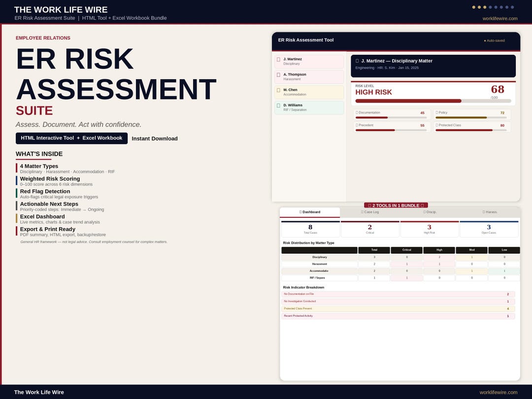Click the icon beside J. Martinez in case list
The width and height of the screenshot is (532, 399).
278,60
